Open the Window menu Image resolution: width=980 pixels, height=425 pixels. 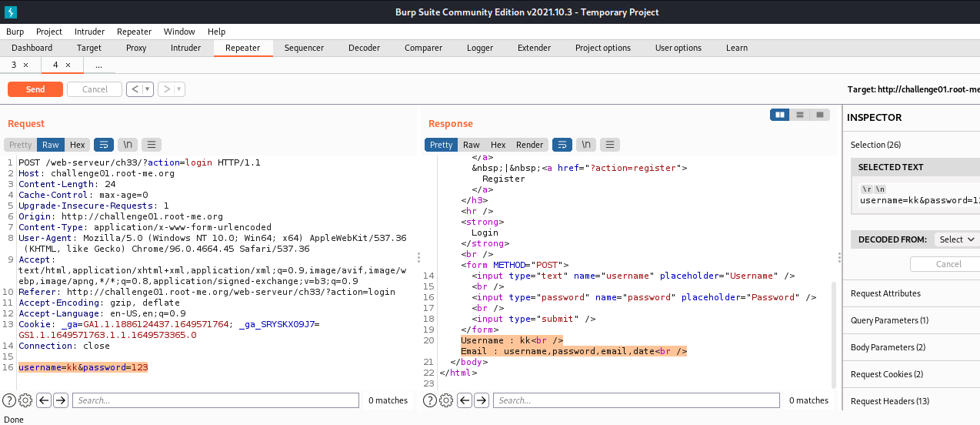click(x=179, y=32)
